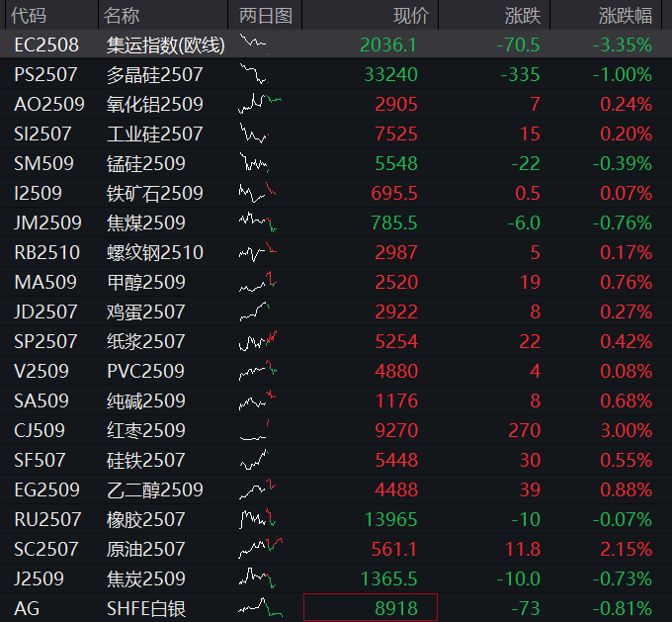Sort the list by 涨跌幅 header
Viewport: 672px width, 622px height.
[625, 15]
